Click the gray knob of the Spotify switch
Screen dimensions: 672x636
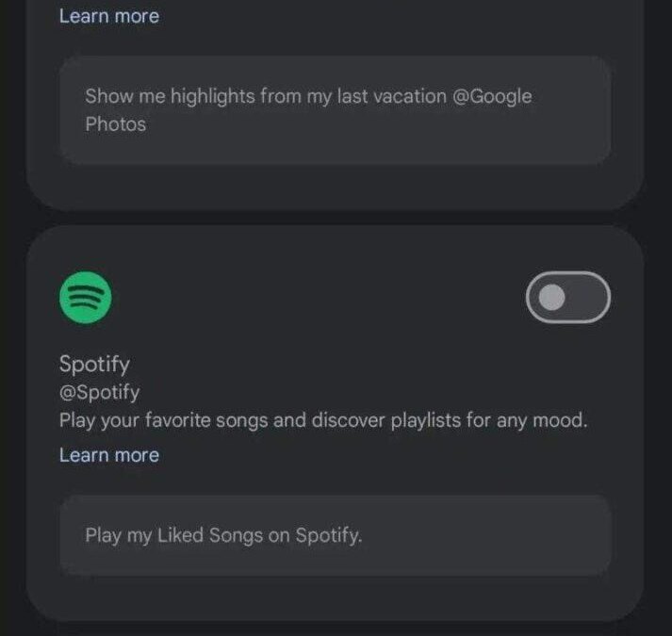point(551,298)
